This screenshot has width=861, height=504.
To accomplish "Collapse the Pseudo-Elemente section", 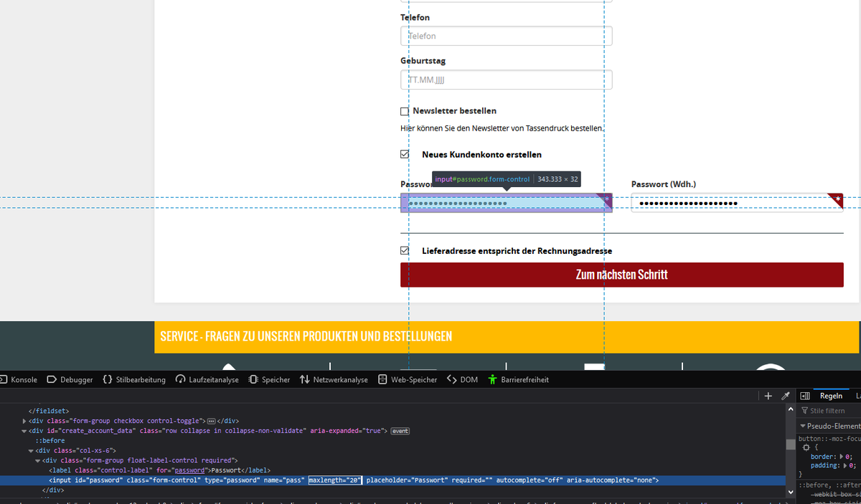I will click(x=803, y=426).
